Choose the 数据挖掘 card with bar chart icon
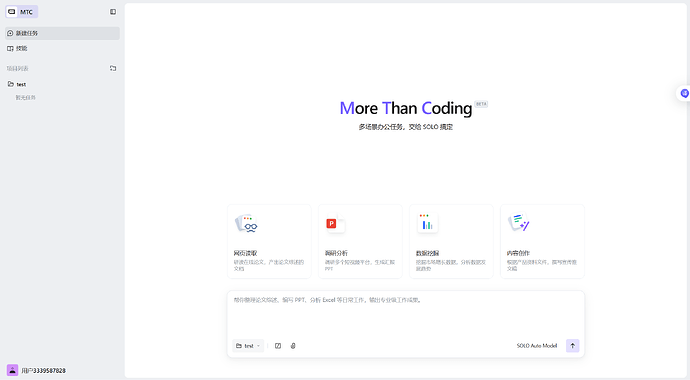The width and height of the screenshot is (690, 380). pyautogui.click(x=451, y=241)
